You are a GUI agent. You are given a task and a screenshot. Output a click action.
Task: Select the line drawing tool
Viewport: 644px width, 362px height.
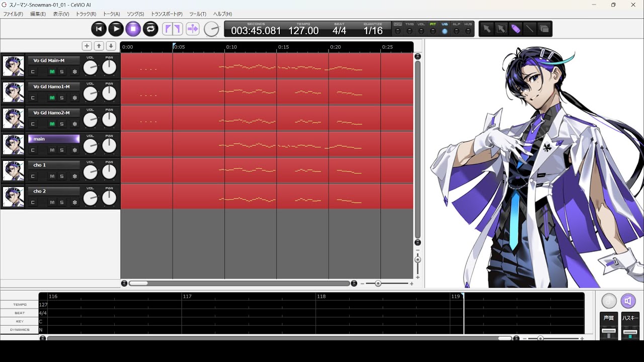(x=530, y=29)
